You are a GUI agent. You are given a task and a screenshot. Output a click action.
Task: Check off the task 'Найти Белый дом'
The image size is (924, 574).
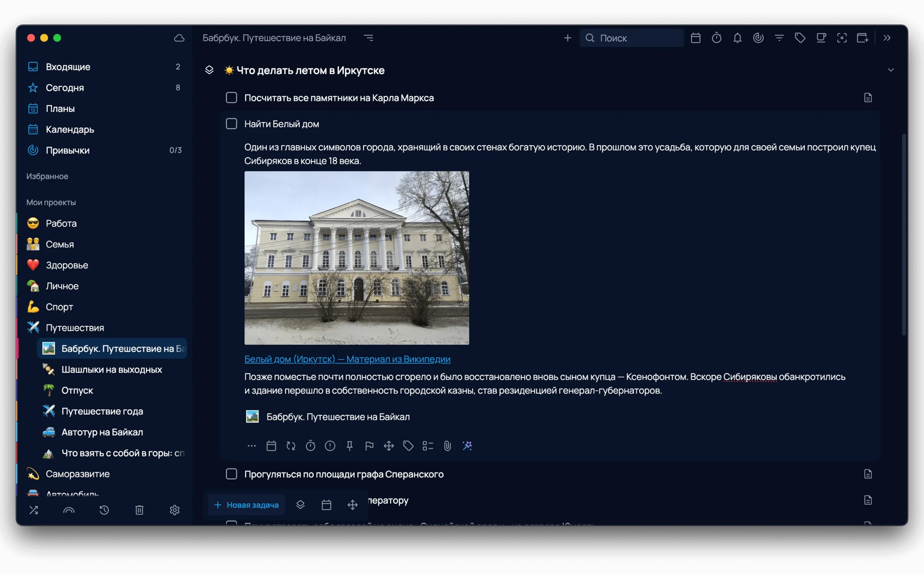(x=231, y=123)
